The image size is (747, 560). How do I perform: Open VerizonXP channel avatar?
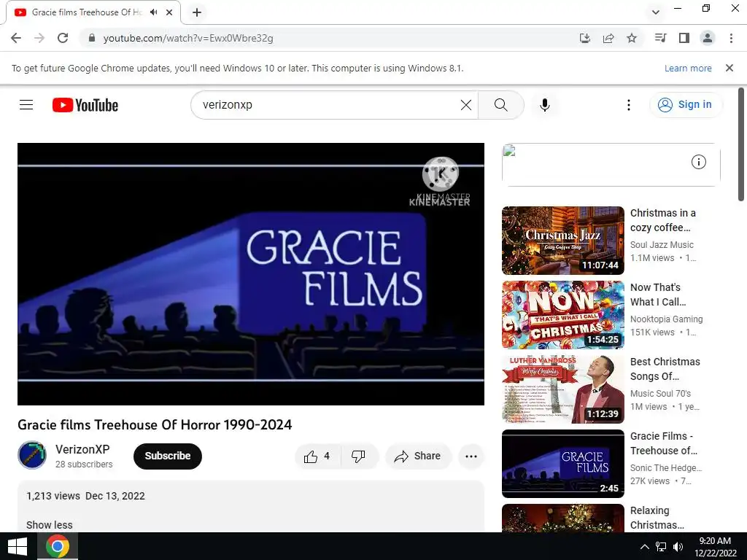click(32, 455)
